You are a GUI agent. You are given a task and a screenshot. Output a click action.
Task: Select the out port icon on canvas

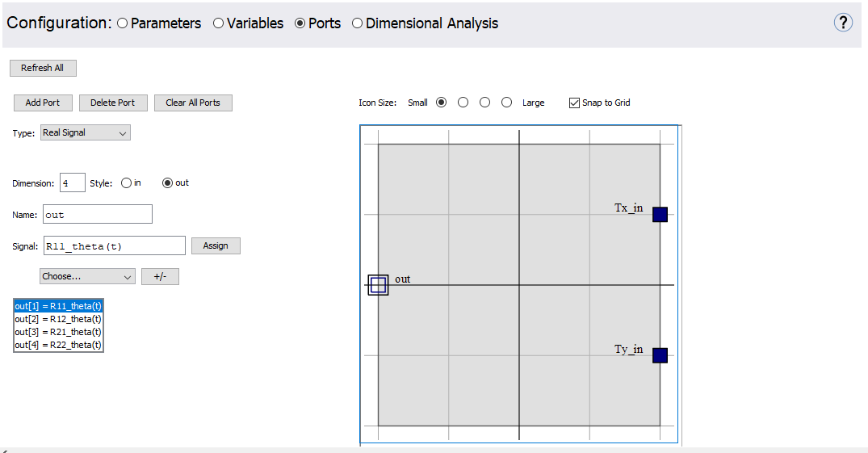(x=378, y=285)
